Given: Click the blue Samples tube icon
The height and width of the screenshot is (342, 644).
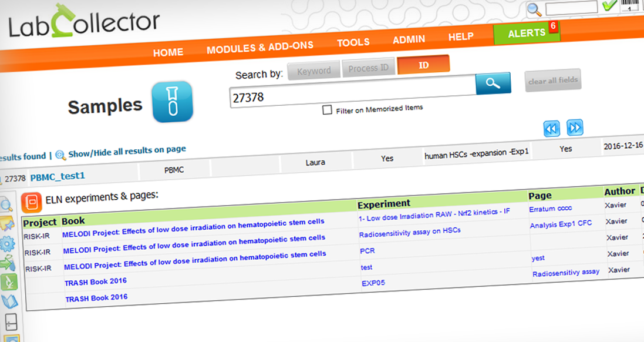Looking at the screenshot, I should (173, 102).
